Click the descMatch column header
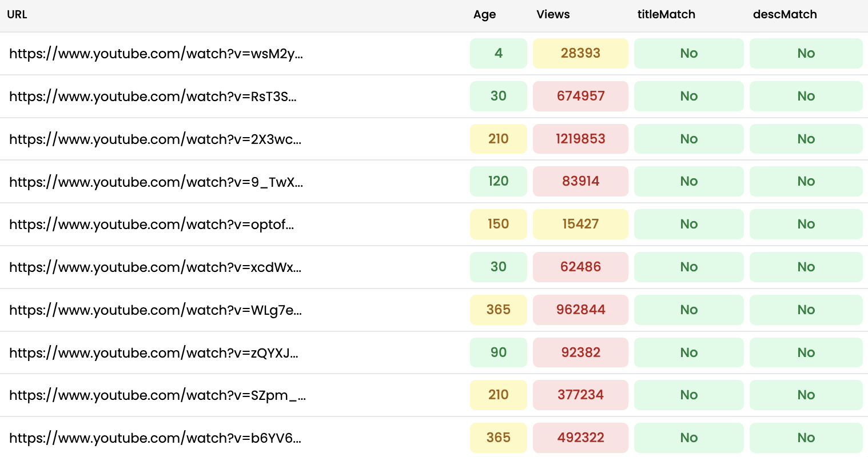The image size is (868, 457). pyautogui.click(x=785, y=15)
